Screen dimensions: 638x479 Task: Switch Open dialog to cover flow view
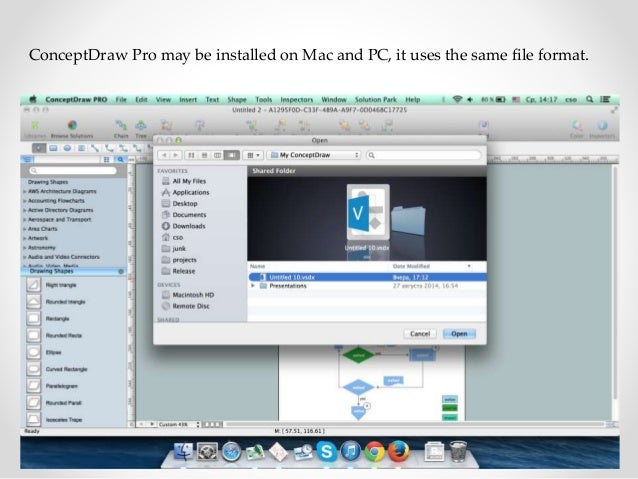click(232, 155)
